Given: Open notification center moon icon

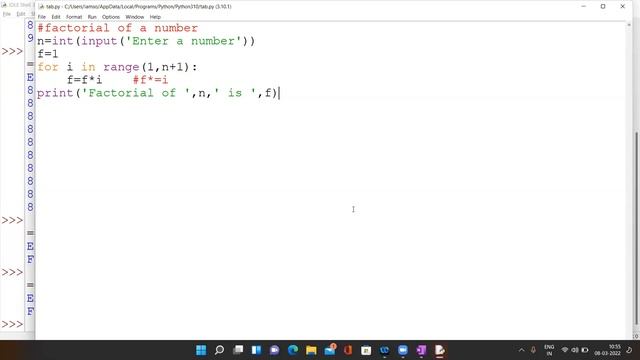Looking at the screenshot, I should click(x=629, y=350).
